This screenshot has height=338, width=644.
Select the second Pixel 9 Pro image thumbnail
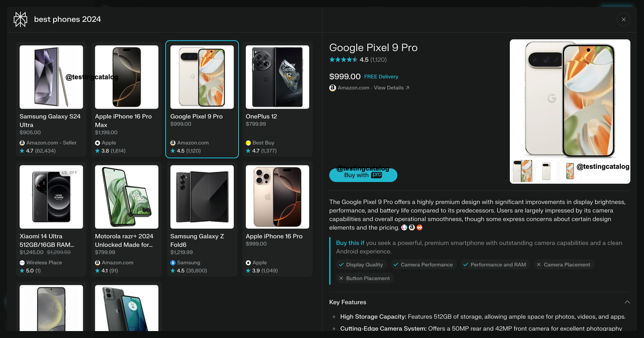545,171
